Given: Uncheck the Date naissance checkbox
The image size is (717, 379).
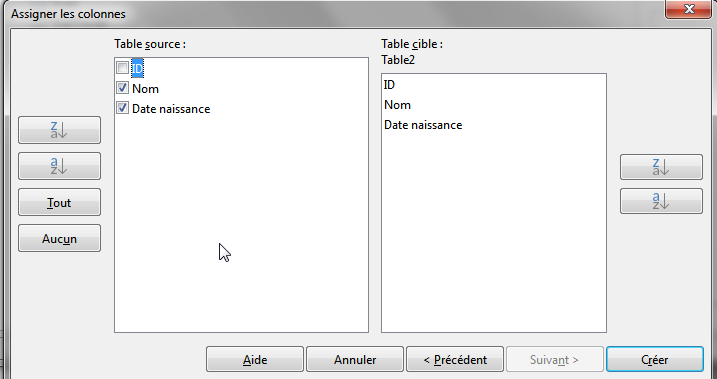Looking at the screenshot, I should [x=122, y=108].
